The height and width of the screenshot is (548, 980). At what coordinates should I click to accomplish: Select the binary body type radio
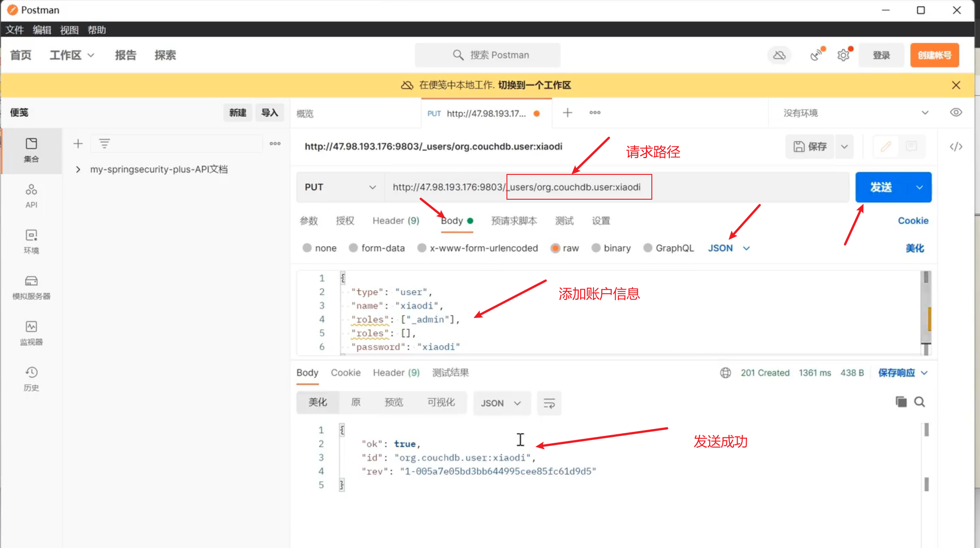(x=596, y=248)
